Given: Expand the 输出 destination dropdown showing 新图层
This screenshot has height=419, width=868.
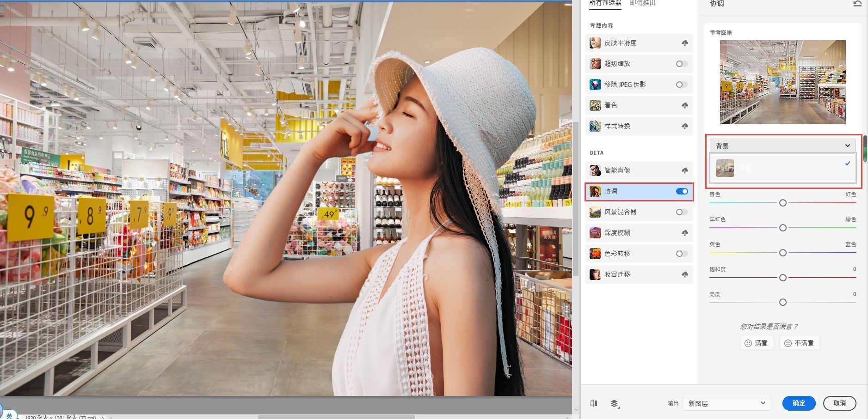Looking at the screenshot, I should 726,403.
